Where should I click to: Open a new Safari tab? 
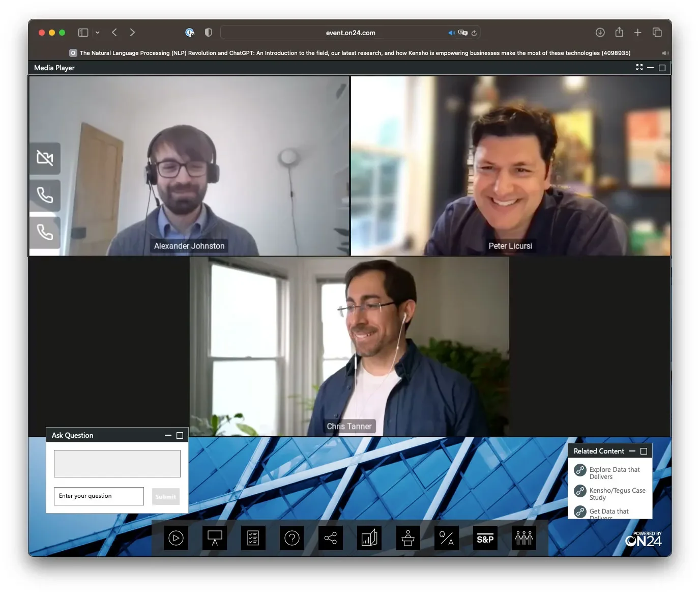[638, 33]
